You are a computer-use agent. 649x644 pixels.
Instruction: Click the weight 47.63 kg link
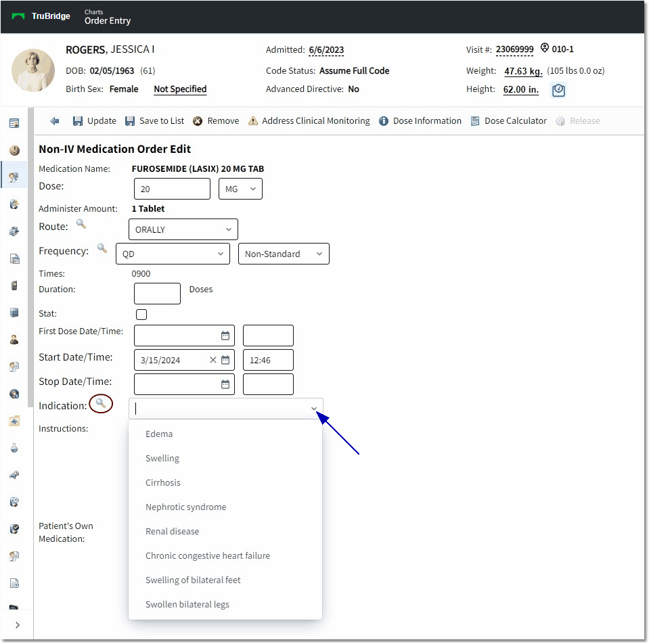(523, 71)
